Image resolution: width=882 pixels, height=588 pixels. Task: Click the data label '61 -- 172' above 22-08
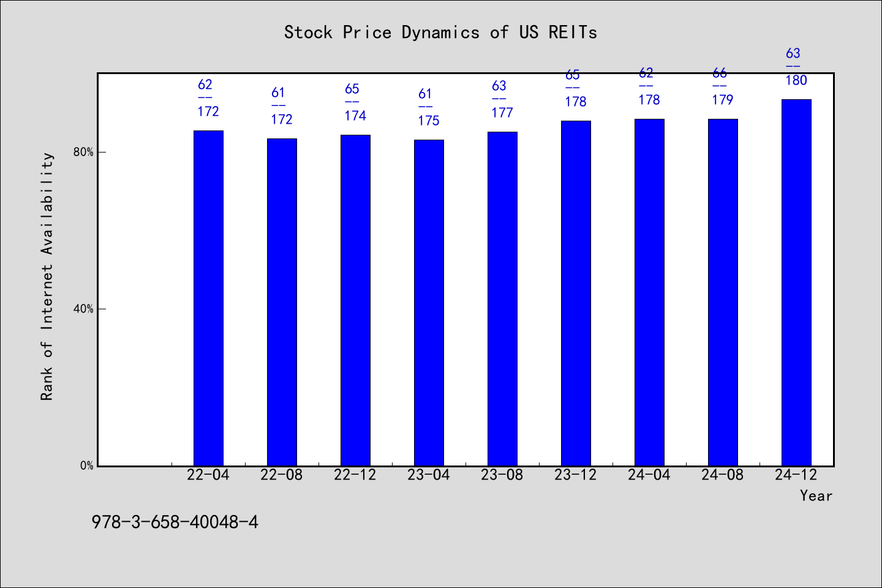[282, 106]
